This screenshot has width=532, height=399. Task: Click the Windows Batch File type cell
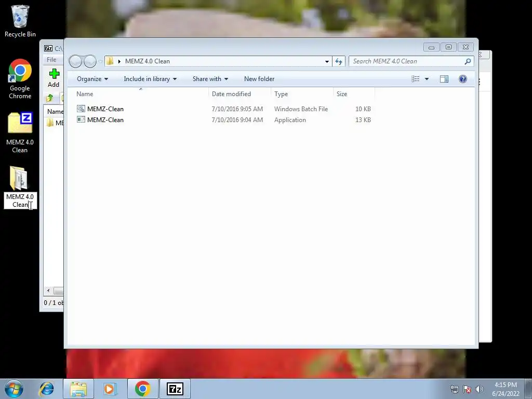(301, 109)
